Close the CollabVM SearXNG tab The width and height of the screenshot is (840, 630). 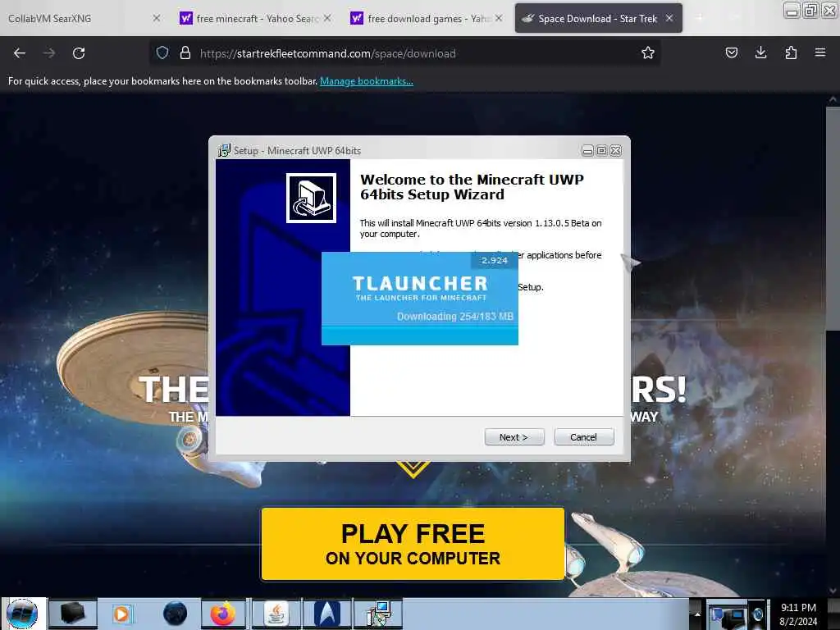point(157,18)
